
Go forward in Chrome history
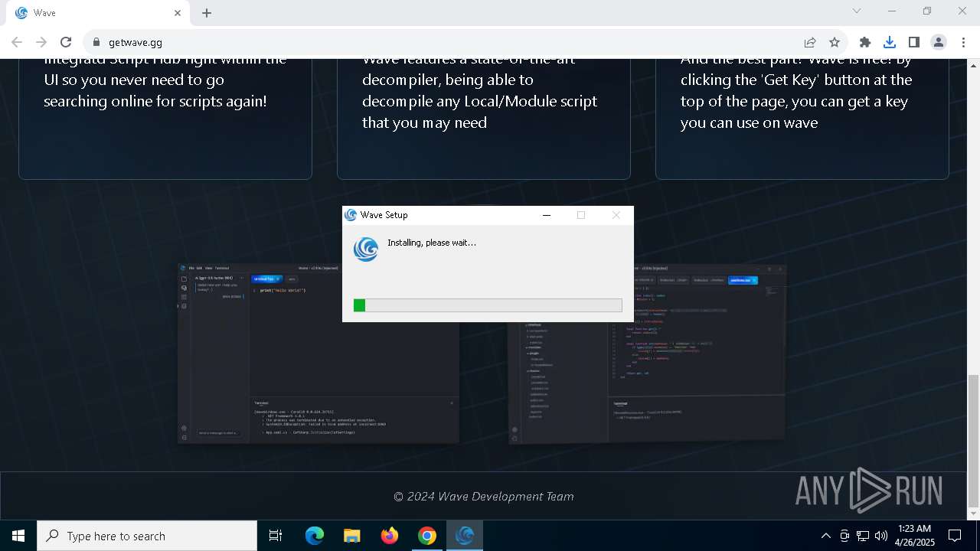point(41,42)
